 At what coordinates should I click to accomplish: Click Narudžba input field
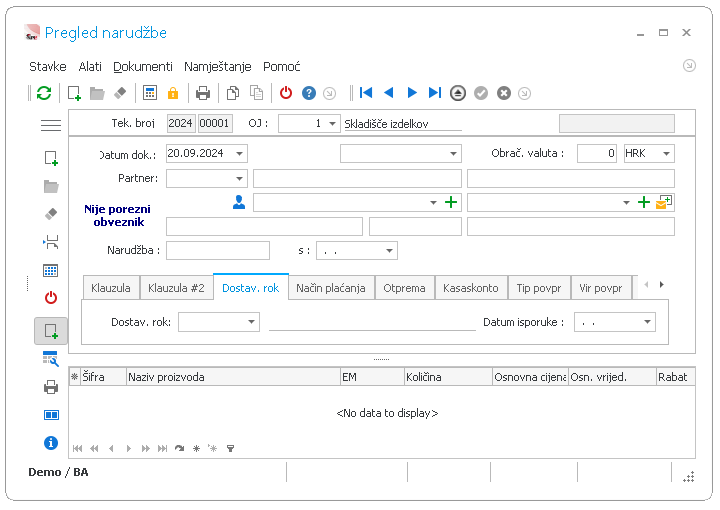point(218,251)
